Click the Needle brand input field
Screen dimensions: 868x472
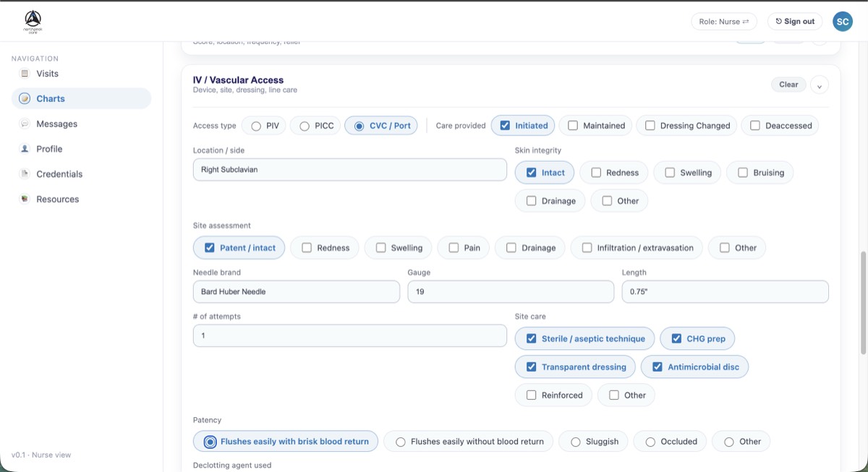pyautogui.click(x=296, y=292)
